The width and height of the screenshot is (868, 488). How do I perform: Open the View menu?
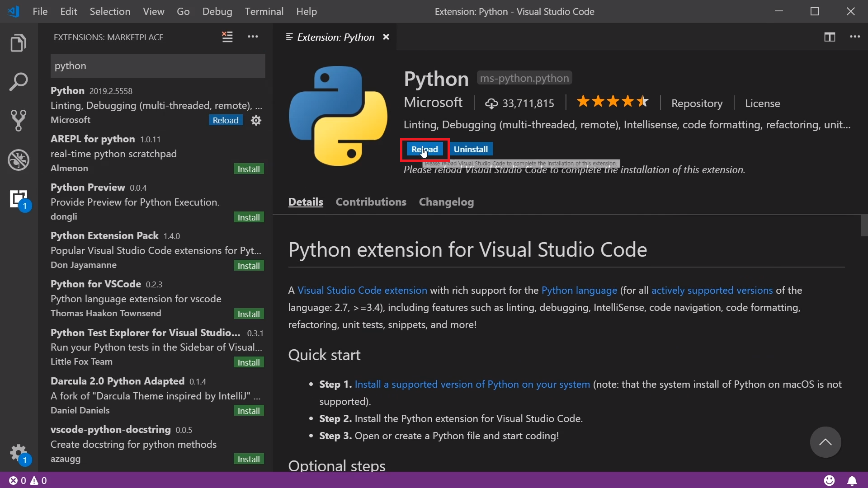point(154,11)
